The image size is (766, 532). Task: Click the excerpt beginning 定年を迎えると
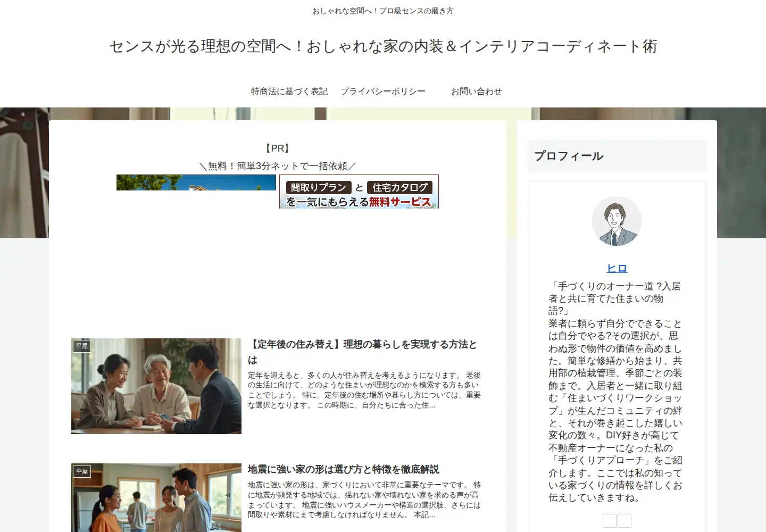coord(364,390)
